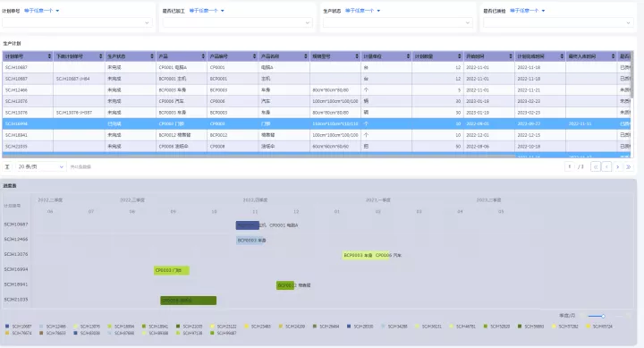Sort by the 生产状态 column sort icon

pyautogui.click(x=152, y=56)
